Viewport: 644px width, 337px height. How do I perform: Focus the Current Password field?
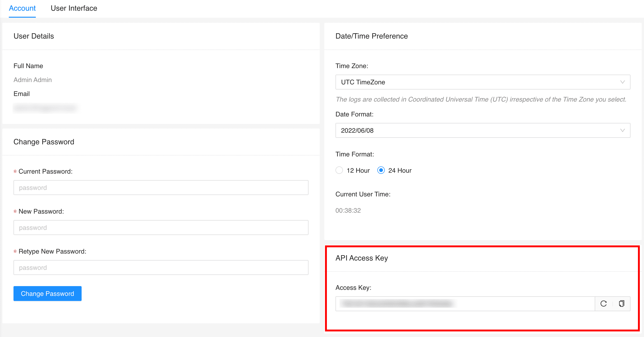click(x=161, y=188)
